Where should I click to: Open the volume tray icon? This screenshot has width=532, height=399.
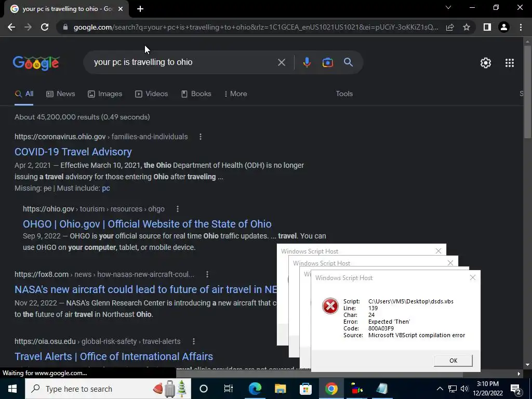(464, 389)
